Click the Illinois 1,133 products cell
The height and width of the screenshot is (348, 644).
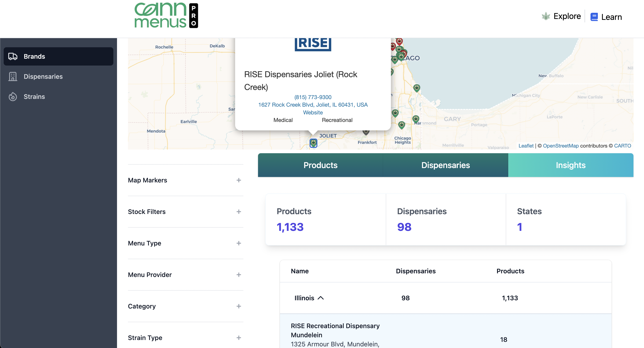click(510, 298)
